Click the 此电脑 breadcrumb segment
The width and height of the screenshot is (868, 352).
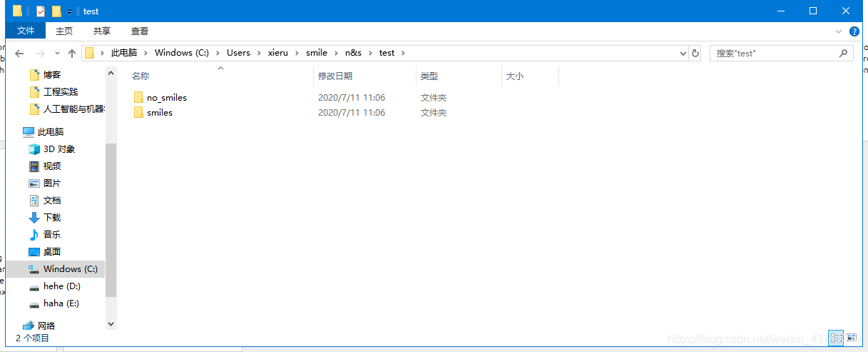coord(123,53)
